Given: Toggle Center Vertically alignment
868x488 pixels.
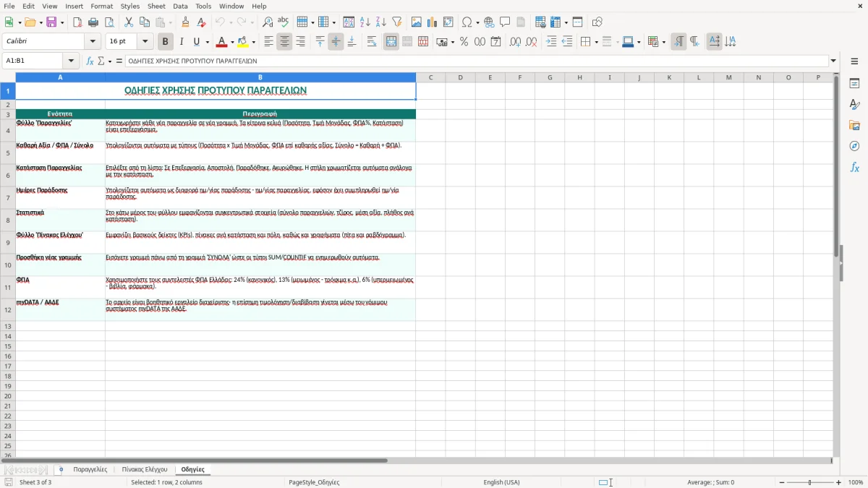Looking at the screenshot, I should (x=336, y=42).
